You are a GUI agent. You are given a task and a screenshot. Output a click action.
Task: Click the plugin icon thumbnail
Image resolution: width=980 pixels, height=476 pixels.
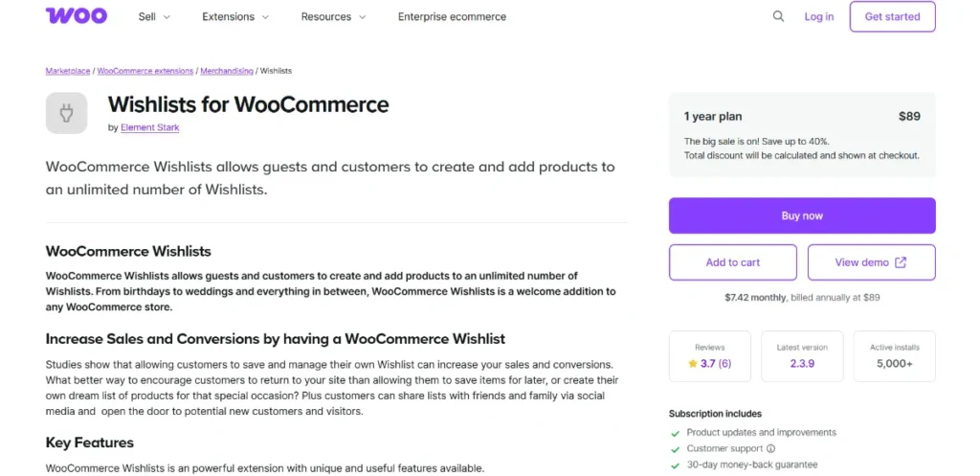(x=66, y=113)
